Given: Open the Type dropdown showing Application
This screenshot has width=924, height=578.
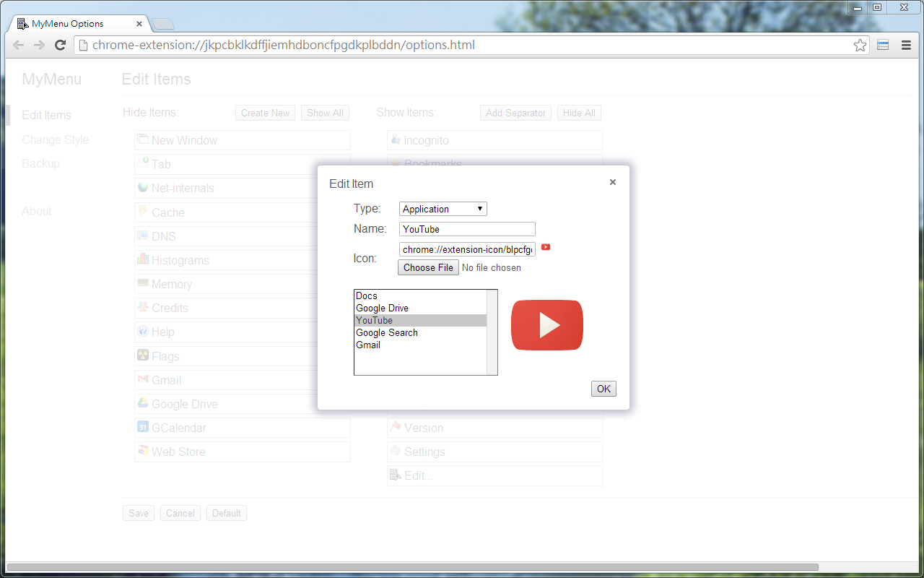Looking at the screenshot, I should pos(443,209).
